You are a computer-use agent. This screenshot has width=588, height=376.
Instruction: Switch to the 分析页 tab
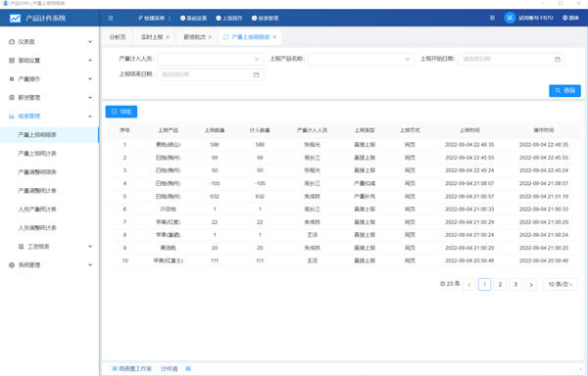pyautogui.click(x=118, y=37)
